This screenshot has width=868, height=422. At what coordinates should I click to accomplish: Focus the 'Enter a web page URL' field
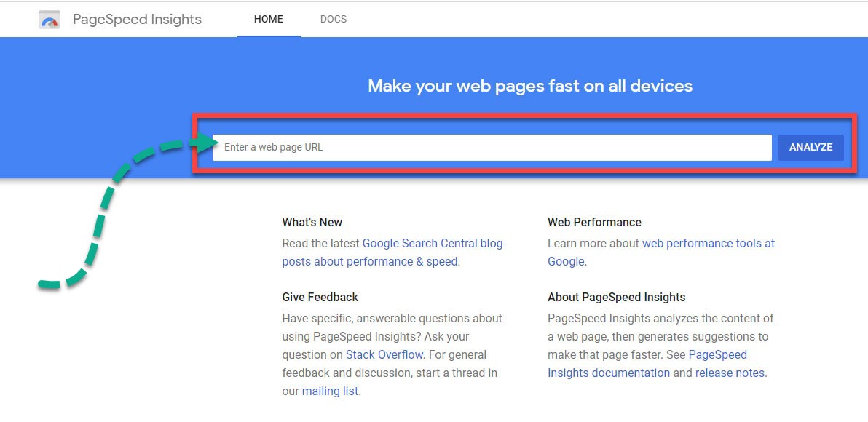tap(492, 147)
